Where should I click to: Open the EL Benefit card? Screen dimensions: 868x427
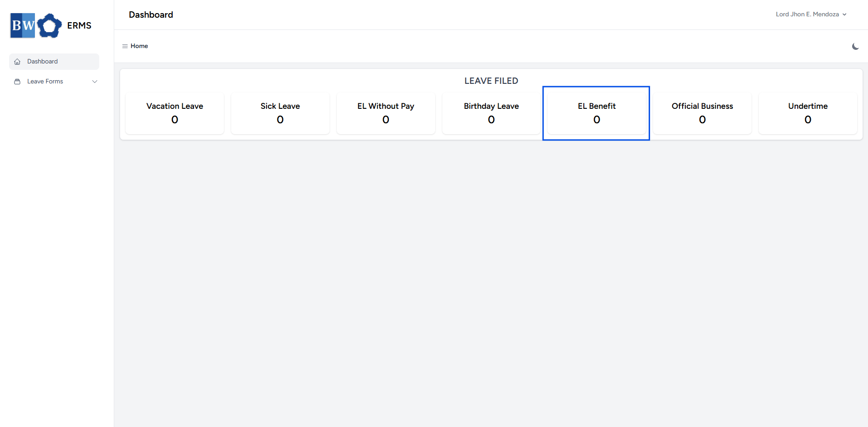[x=596, y=113]
